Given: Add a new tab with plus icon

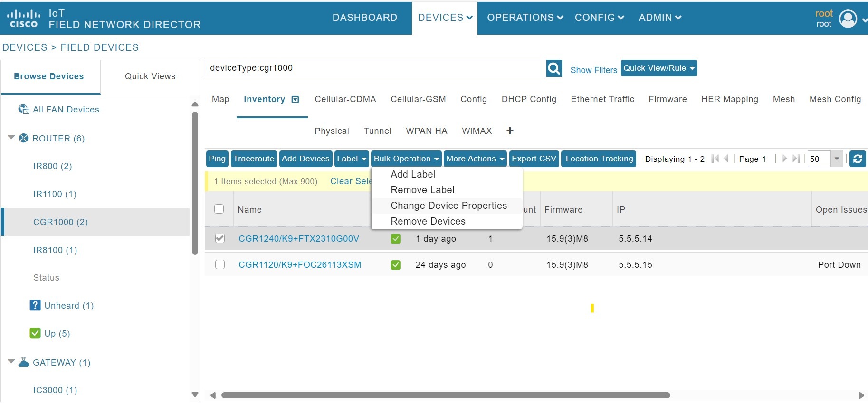Looking at the screenshot, I should 510,131.
